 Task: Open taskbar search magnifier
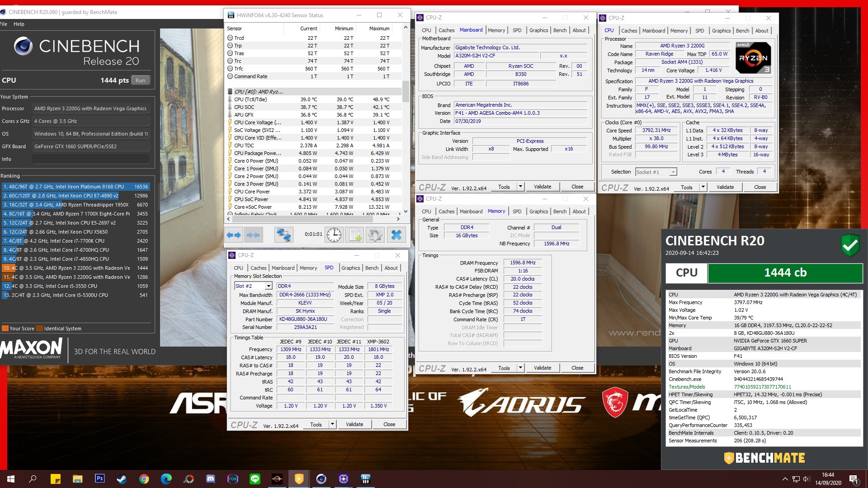33,479
